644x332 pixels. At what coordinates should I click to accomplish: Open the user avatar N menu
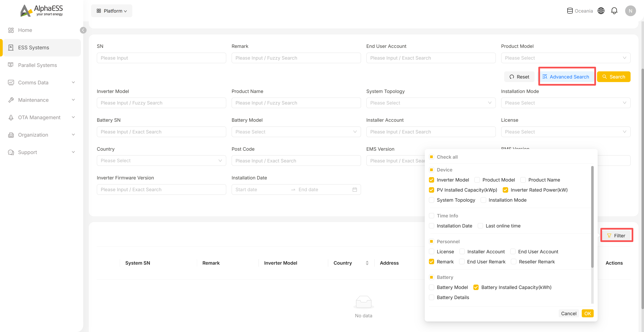630,11
